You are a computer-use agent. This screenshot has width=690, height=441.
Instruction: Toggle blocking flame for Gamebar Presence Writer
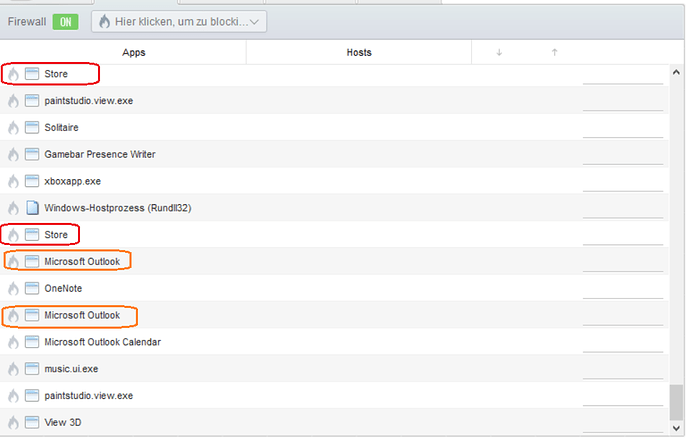point(13,155)
